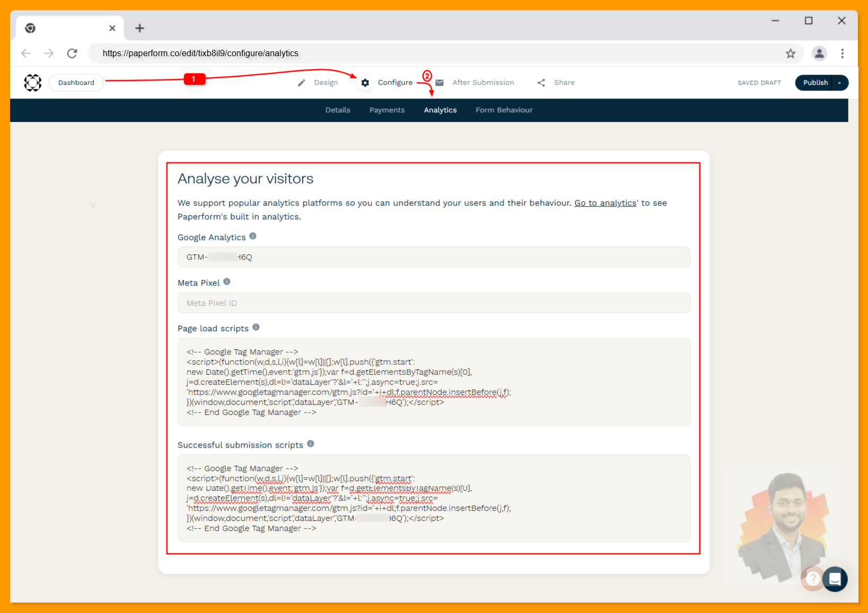This screenshot has height=613, width=868.
Task: Click the question mark help icon
Action: (812, 579)
